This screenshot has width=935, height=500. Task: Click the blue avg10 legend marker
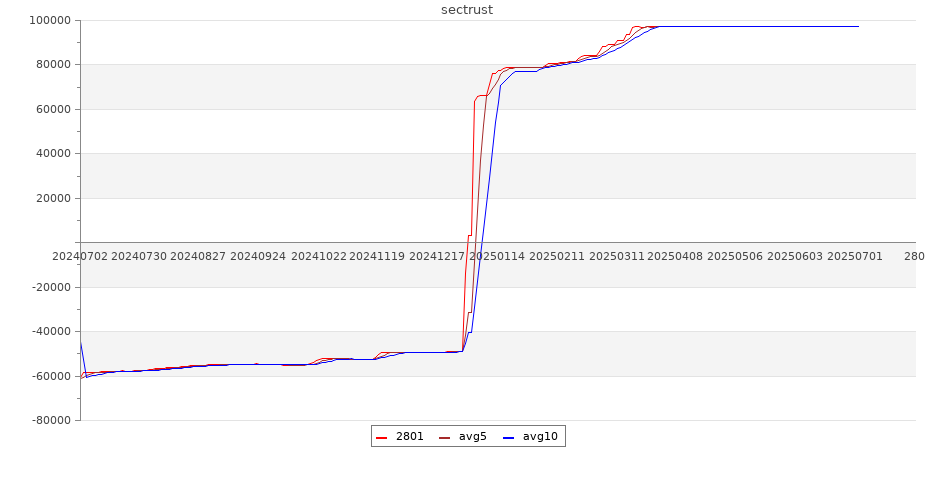[x=508, y=437]
